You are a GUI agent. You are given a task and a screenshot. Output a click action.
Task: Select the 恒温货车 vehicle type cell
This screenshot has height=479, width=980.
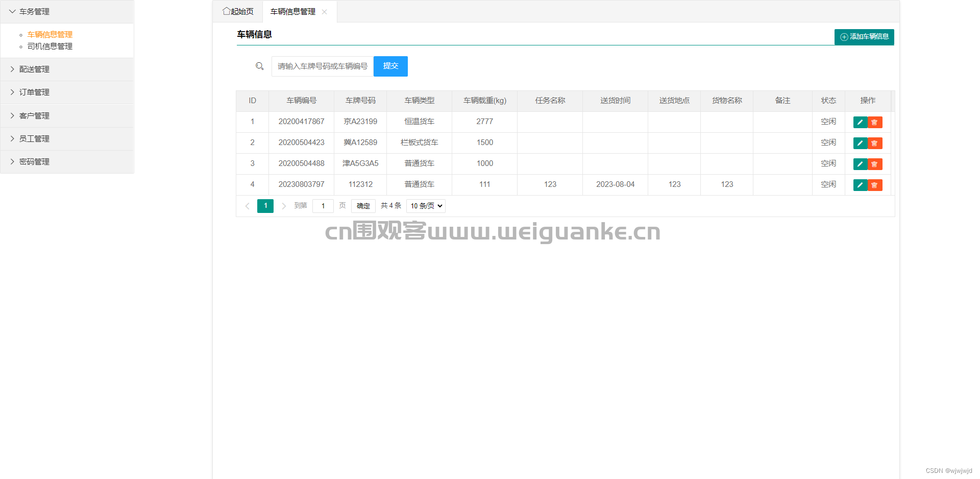tap(420, 122)
